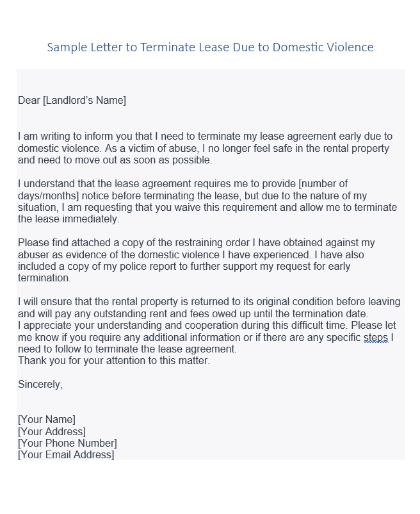Click the word 'termination.' ending paragraph three
The height and width of the screenshot is (514, 420).
click(45, 278)
